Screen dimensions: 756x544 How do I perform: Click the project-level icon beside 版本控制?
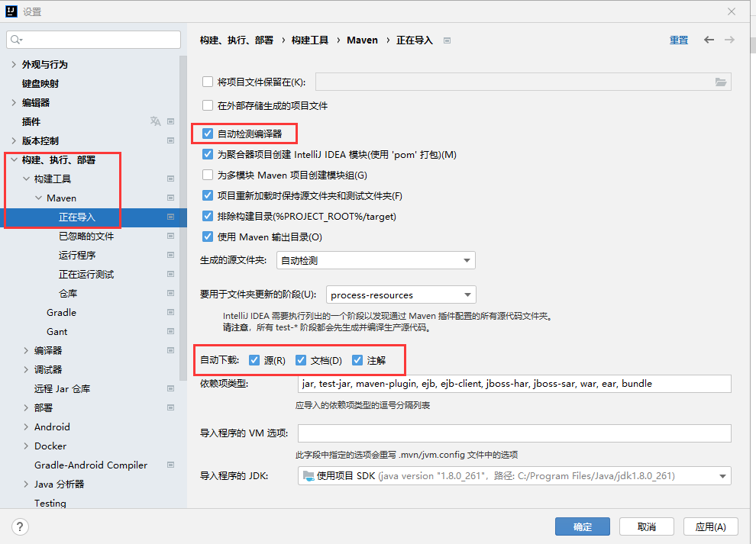pyautogui.click(x=170, y=140)
